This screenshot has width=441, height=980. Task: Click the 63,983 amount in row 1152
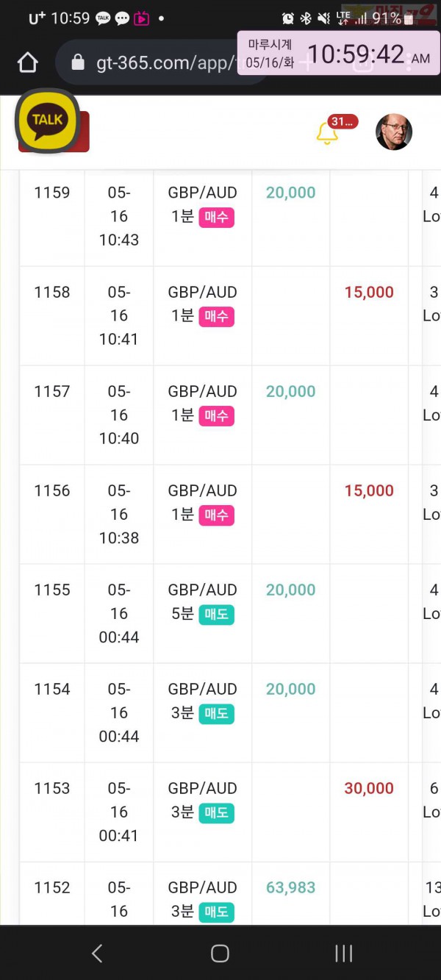click(x=291, y=888)
